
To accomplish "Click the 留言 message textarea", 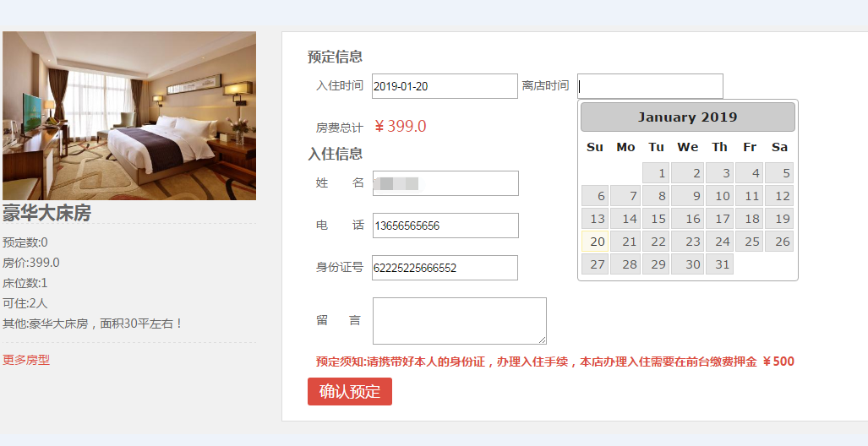I will [x=460, y=321].
